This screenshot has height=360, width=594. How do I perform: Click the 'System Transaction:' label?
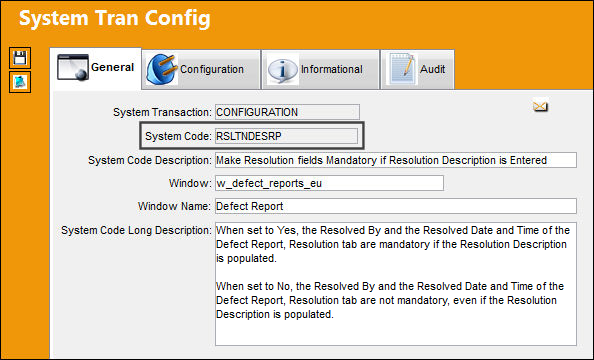click(x=162, y=113)
